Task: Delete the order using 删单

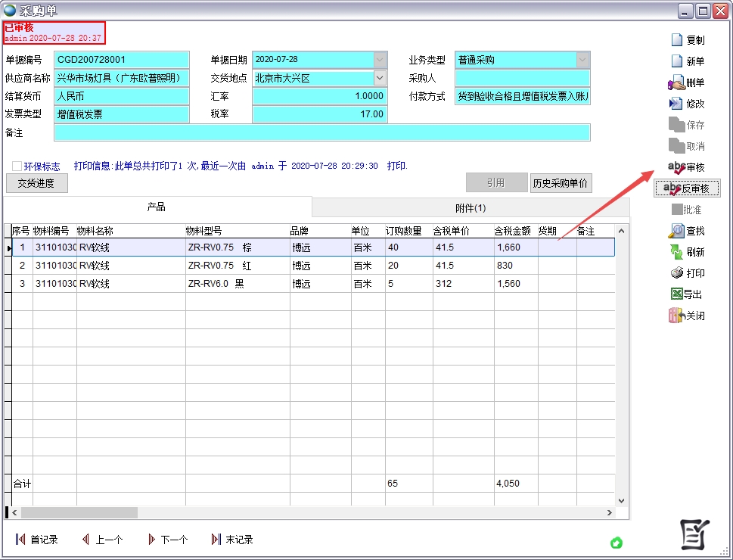Action: [x=687, y=82]
